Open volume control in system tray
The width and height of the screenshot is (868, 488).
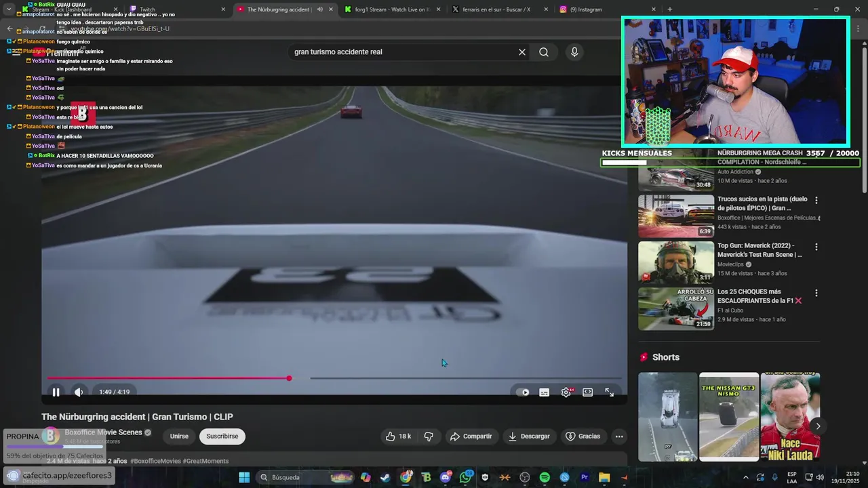[821, 477]
